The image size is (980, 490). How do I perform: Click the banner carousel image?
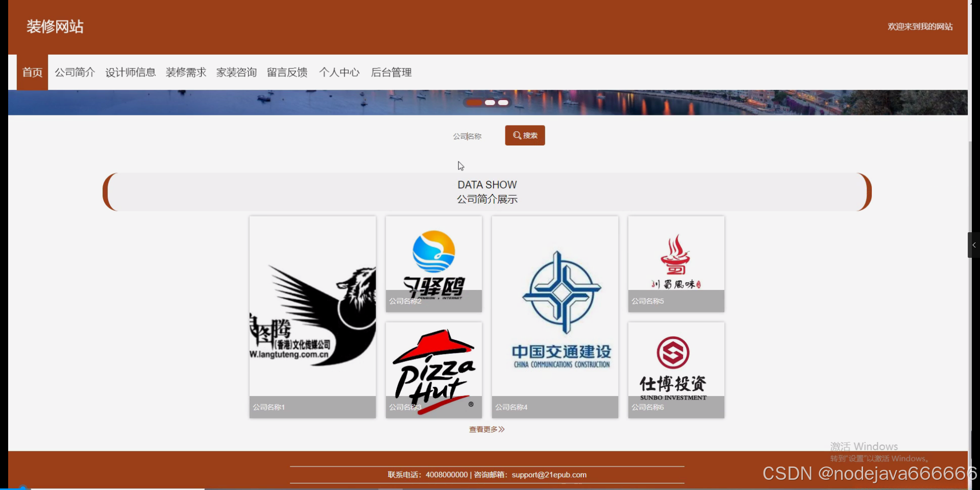pyautogui.click(x=487, y=103)
